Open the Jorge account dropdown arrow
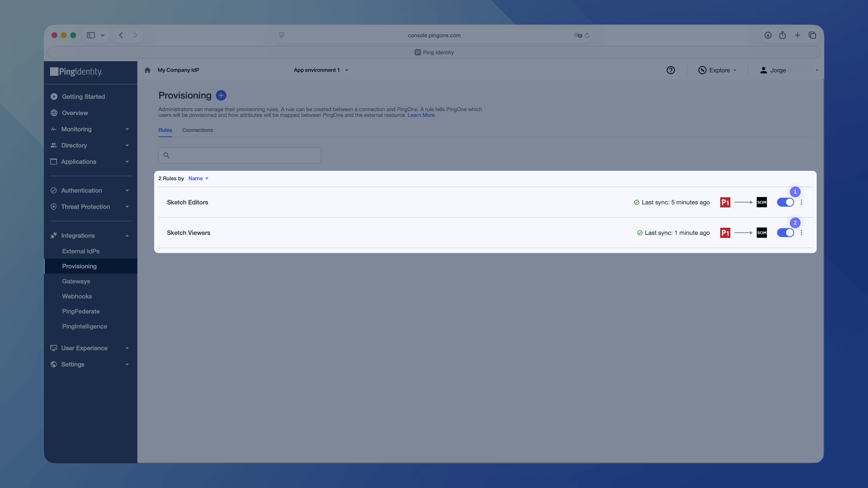Image resolution: width=868 pixels, height=488 pixels. pos(817,70)
